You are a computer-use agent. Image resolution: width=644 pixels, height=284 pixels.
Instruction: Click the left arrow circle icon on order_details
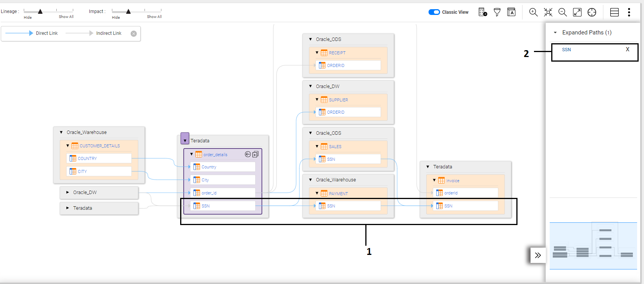[x=248, y=154]
